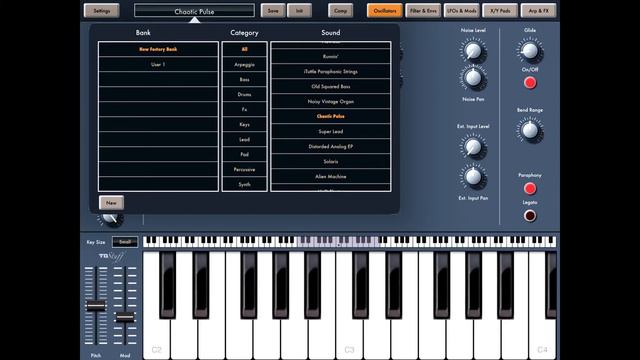Load the Alien Machine sound
Viewport: 640px width, 360px height.
(x=331, y=176)
